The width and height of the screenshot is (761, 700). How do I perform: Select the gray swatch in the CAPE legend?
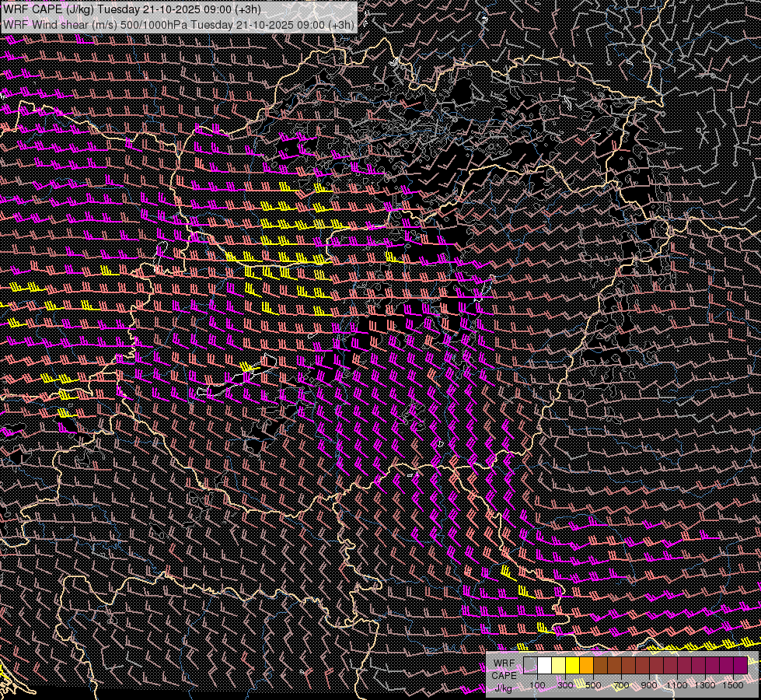[x=530, y=666]
